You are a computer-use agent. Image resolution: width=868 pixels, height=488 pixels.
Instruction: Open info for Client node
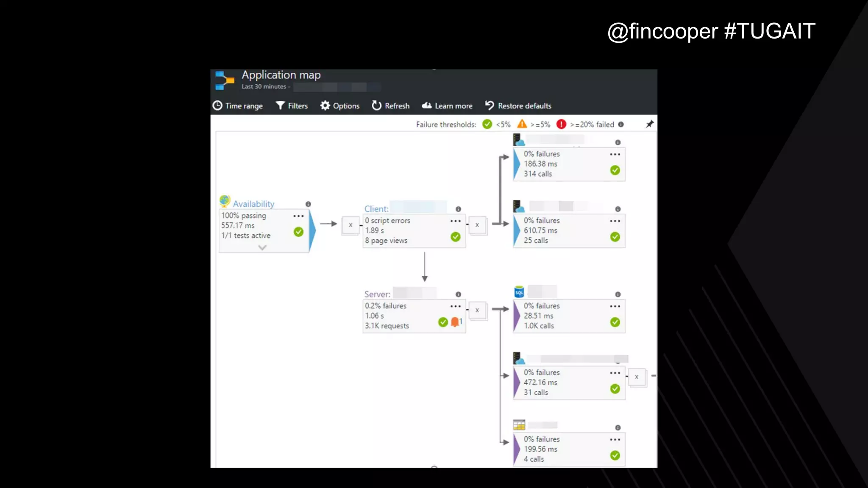click(458, 209)
